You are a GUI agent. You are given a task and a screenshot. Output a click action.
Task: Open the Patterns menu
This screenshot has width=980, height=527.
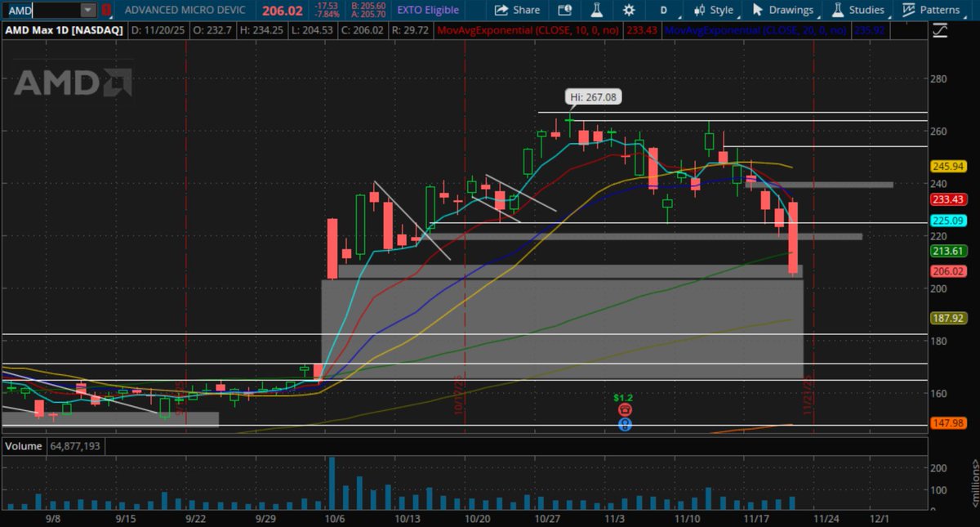pos(931,10)
